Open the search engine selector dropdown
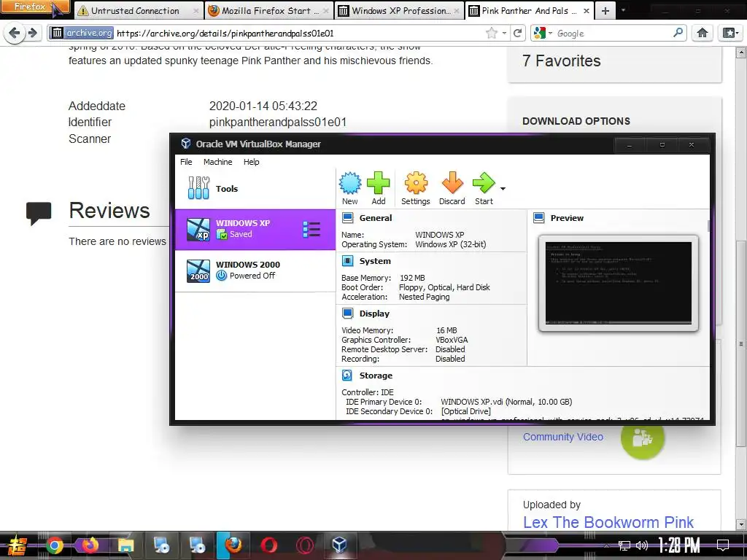Viewport: 747px width, 560px height. click(x=543, y=33)
